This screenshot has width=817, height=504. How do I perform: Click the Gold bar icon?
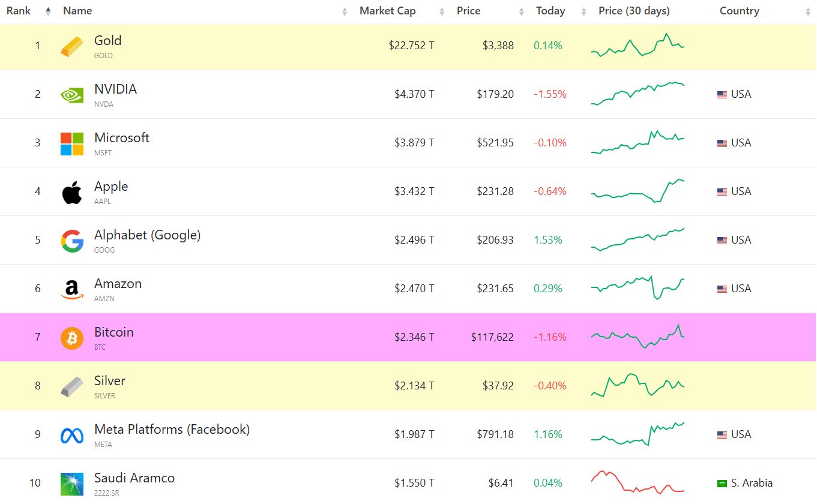72,47
